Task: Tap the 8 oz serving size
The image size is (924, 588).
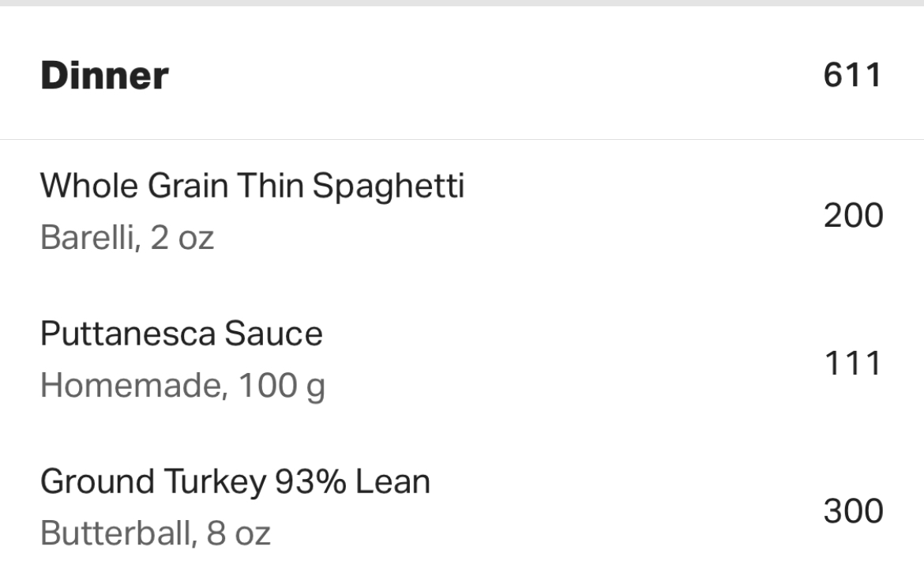Action: 239,533
